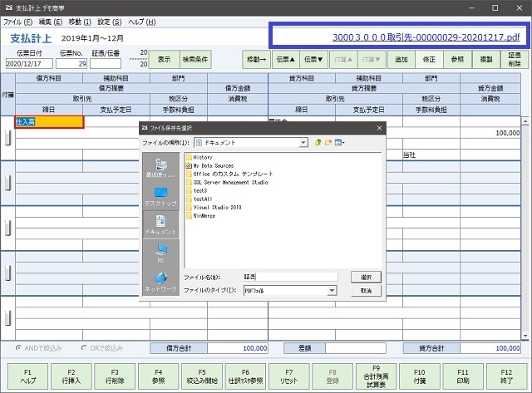Click the F10 付箋 button
The image size is (532, 393).
pos(420,376)
